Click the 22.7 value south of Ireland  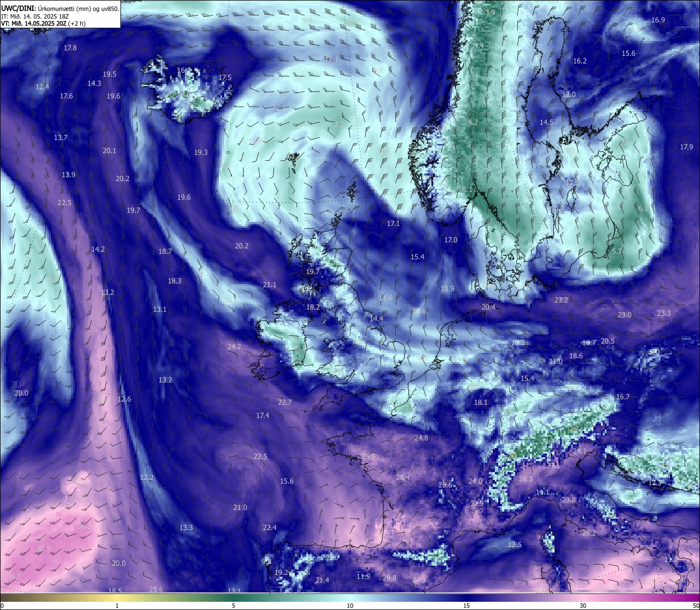click(x=284, y=403)
